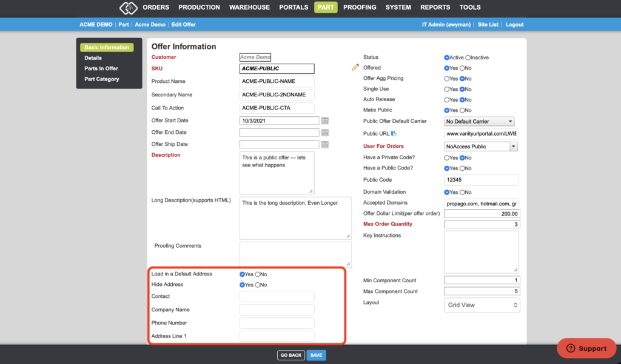Click the pencil edit icon beside SKU
Viewport: 621px width, 364px height.
tap(355, 68)
